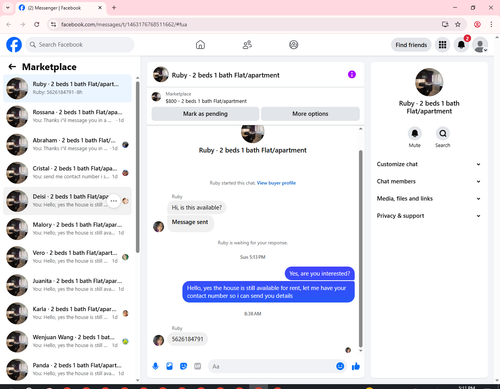Click the chat header title "Ruby - 2 beds 1 bath Flat/apartment"
The image size is (500, 389).
point(225,75)
